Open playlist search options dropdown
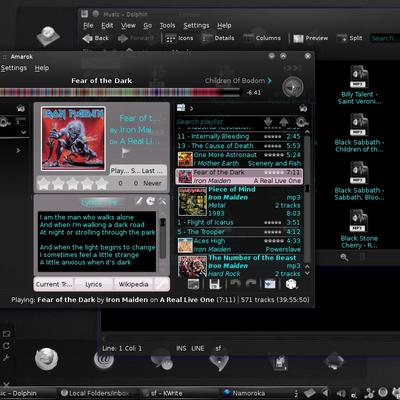 (x=301, y=122)
